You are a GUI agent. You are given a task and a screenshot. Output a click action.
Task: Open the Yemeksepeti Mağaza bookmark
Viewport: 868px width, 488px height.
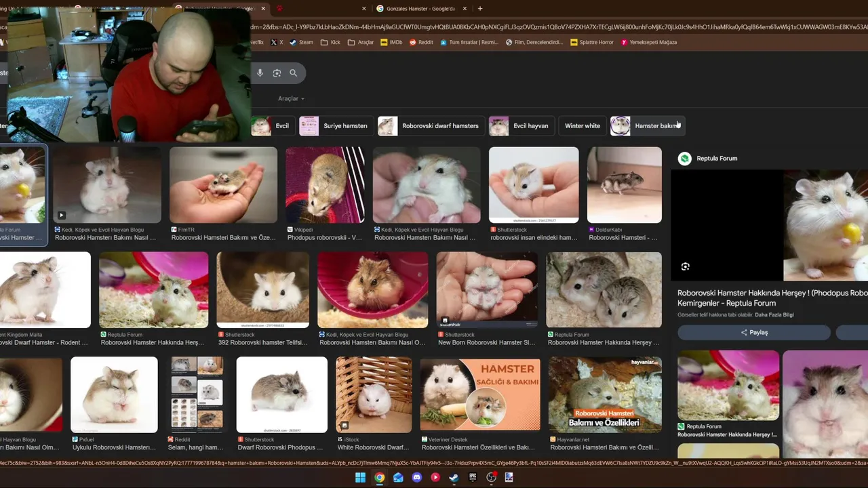(x=648, y=42)
